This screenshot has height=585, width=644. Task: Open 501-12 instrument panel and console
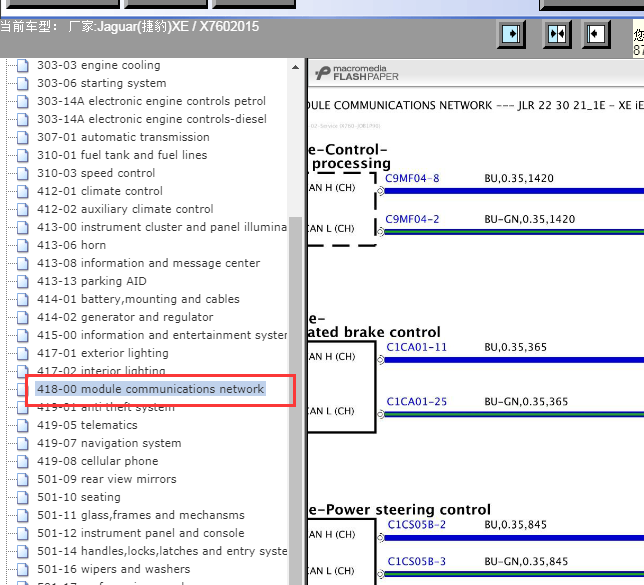click(x=141, y=533)
